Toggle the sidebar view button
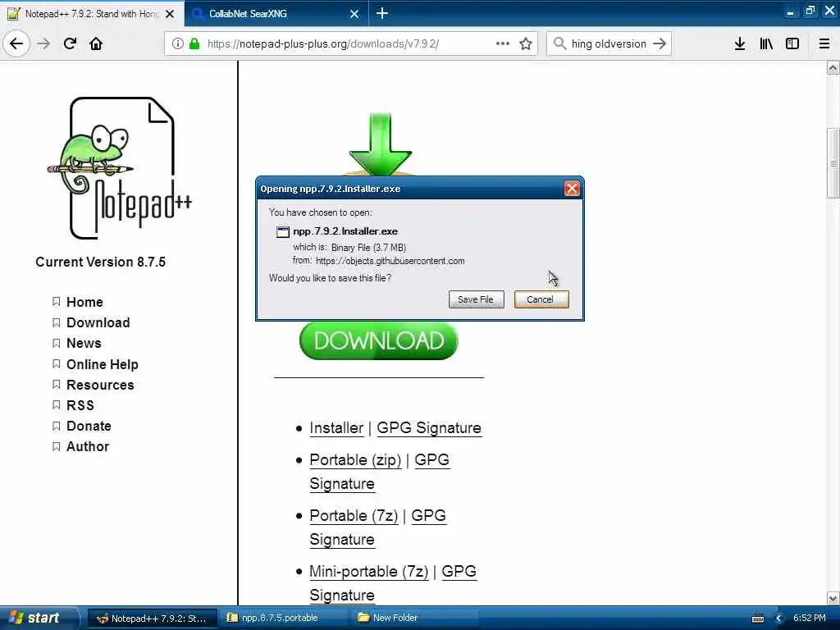Image resolution: width=840 pixels, height=630 pixels. point(792,43)
